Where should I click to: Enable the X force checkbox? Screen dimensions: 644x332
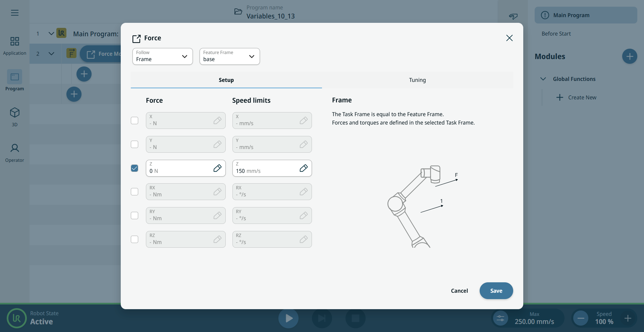pos(135,121)
